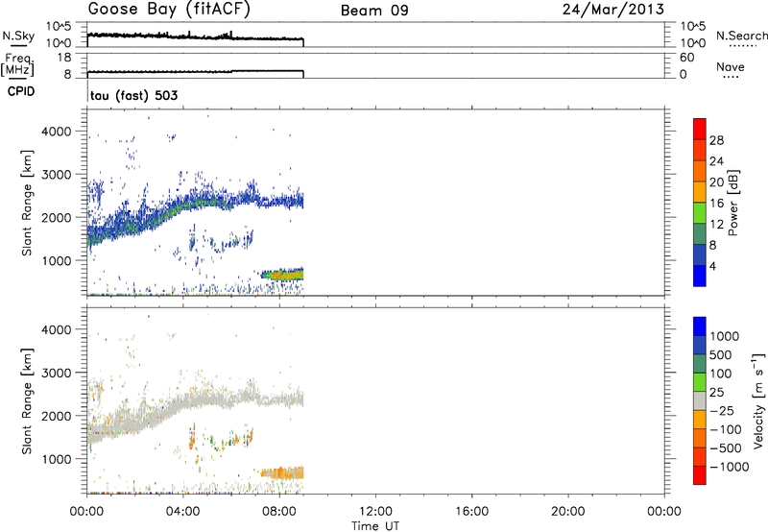Image resolution: width=768 pixels, height=532 pixels.
Task: Click the "Freq. [MHz]" axis label
Action: coord(18,65)
